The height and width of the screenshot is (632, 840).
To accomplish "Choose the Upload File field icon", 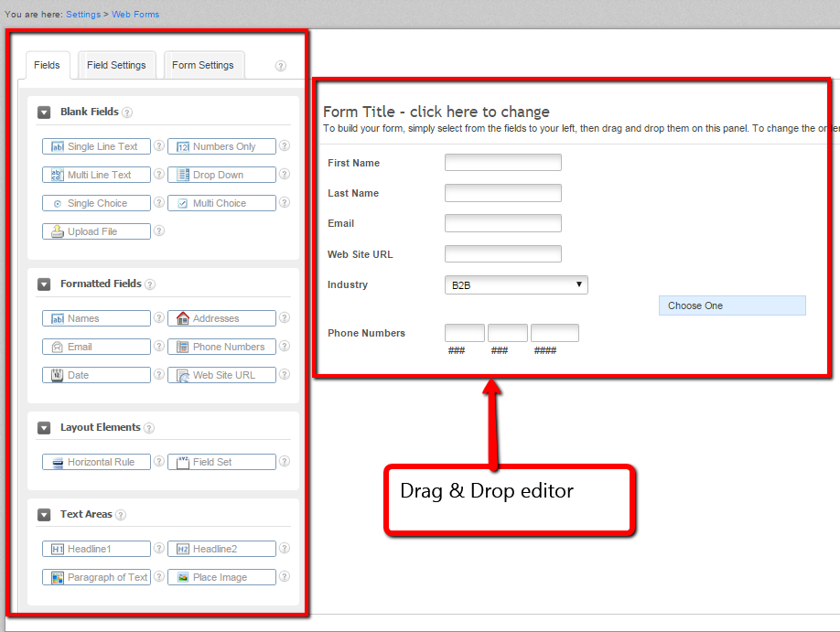I will (57, 231).
